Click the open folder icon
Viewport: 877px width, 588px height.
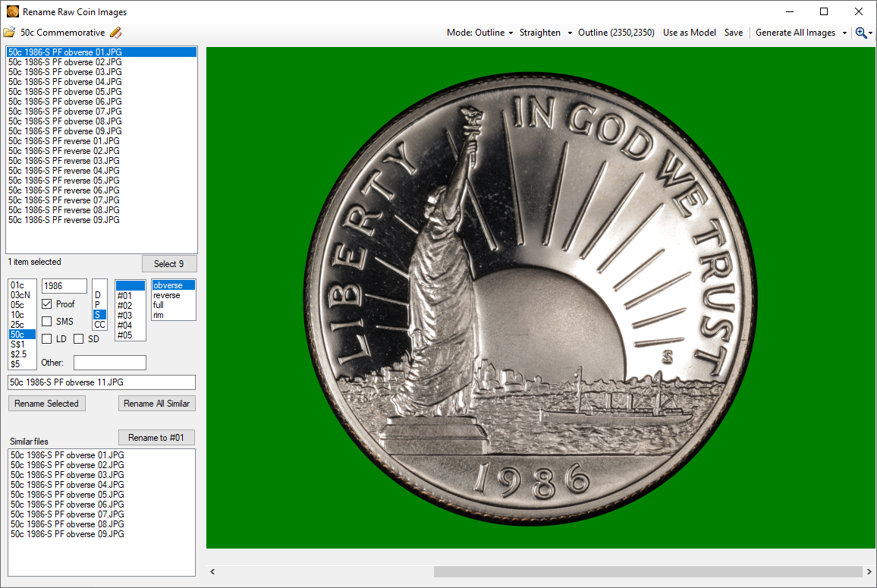[x=9, y=33]
